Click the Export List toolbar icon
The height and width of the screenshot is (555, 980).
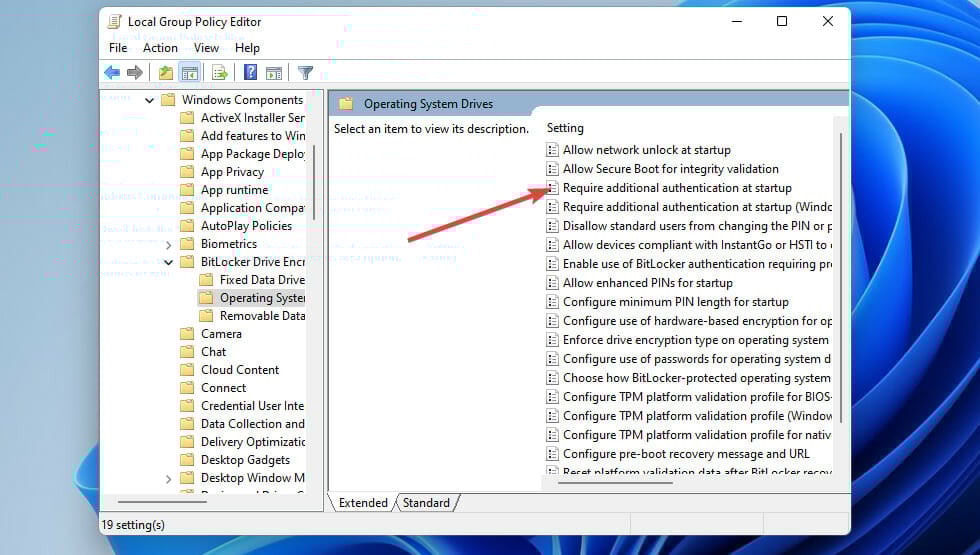tap(219, 72)
